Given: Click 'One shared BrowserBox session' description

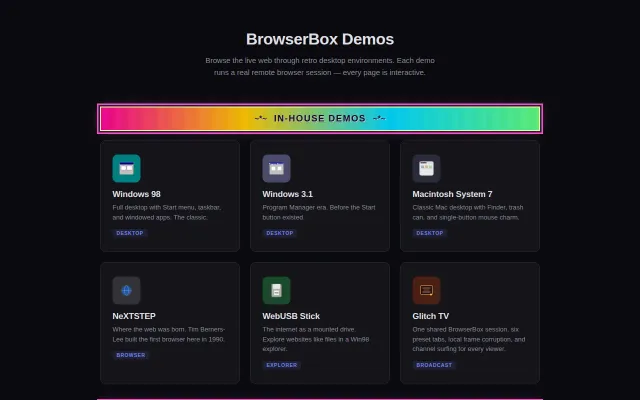Looking at the screenshot, I should coord(469,339).
